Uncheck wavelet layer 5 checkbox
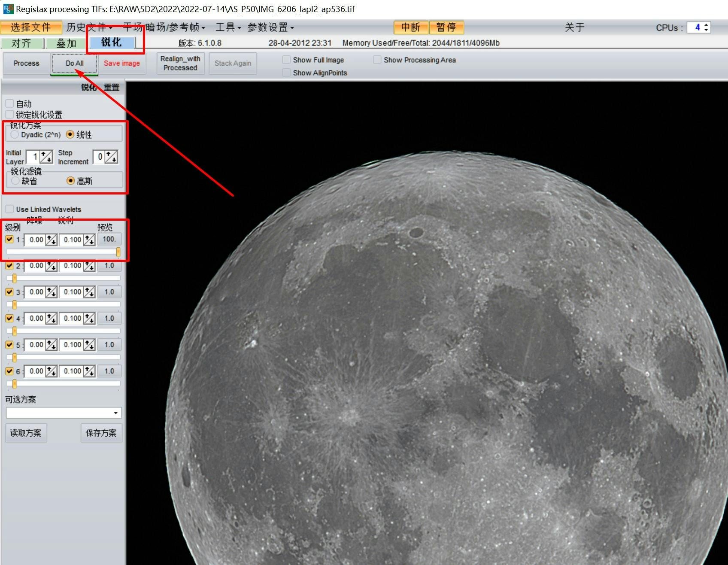The height and width of the screenshot is (565, 728). [x=9, y=345]
